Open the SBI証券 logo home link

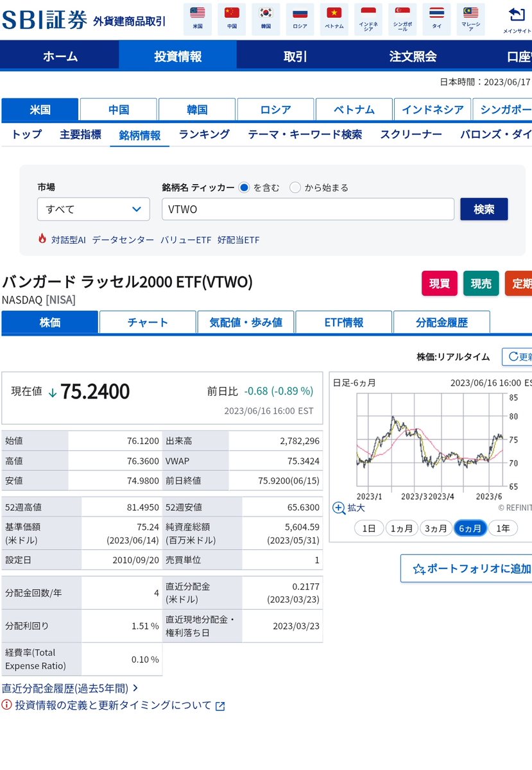(x=44, y=21)
